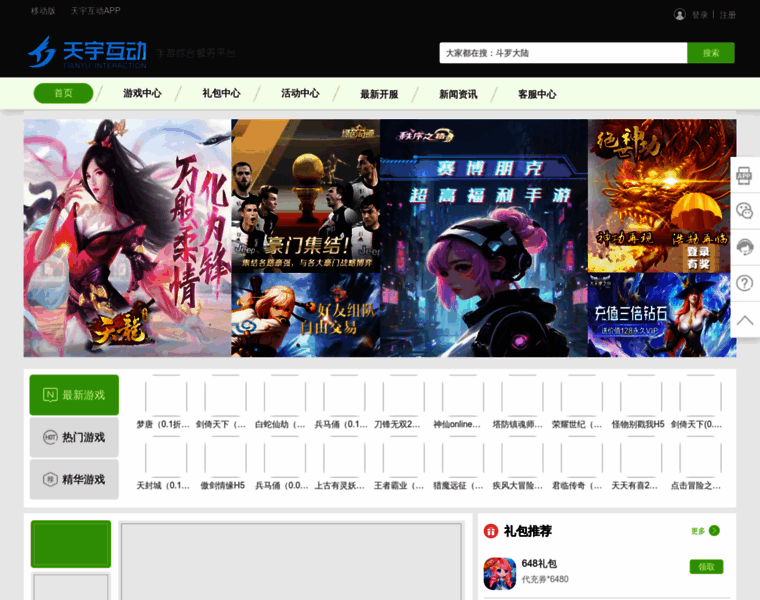Viewport: 760px width, 600px height.
Task: Click the 兵马俑（0.1... game title
Action: [x=341, y=425]
